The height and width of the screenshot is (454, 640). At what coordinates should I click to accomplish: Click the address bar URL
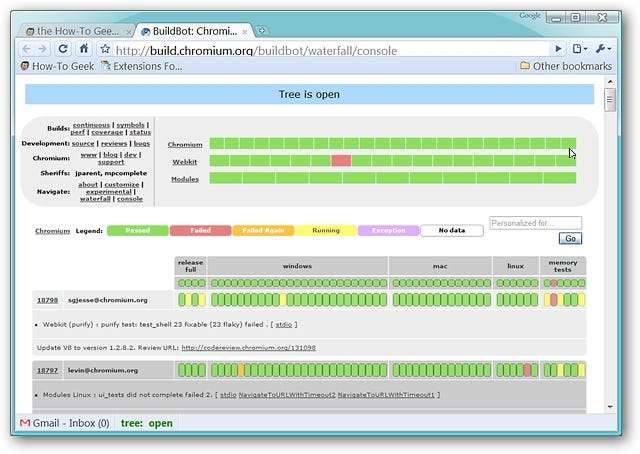[x=256, y=51]
